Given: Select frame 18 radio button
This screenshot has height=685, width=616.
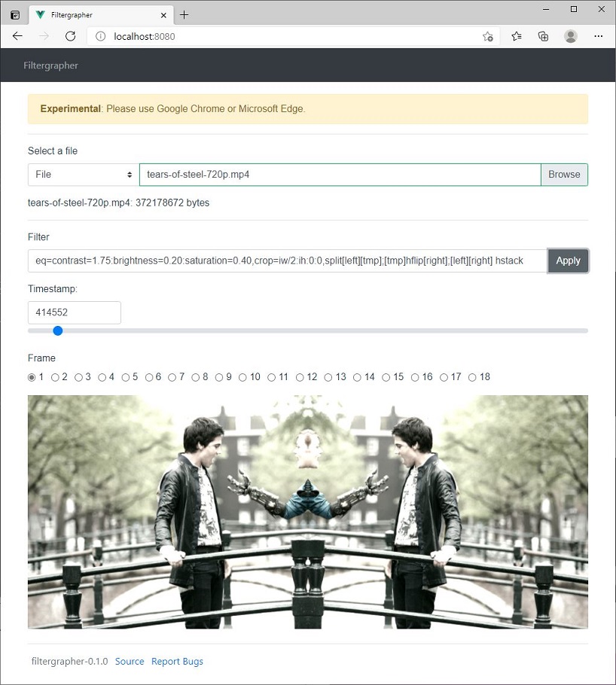Looking at the screenshot, I should point(472,377).
